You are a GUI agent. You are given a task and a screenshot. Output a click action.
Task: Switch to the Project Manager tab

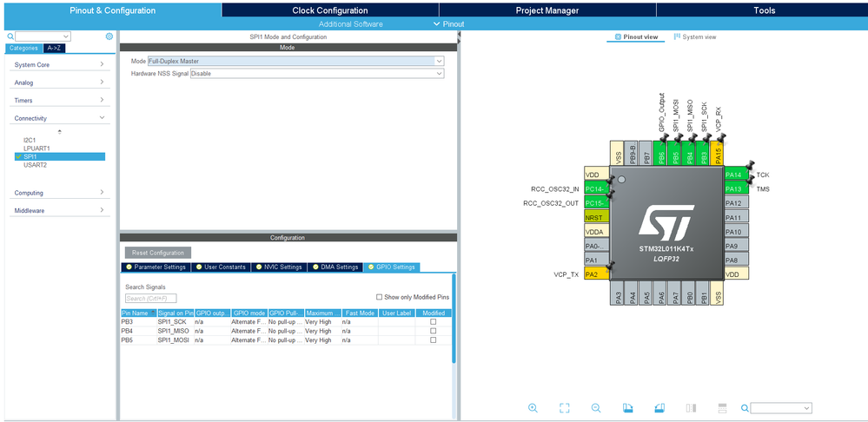(547, 10)
